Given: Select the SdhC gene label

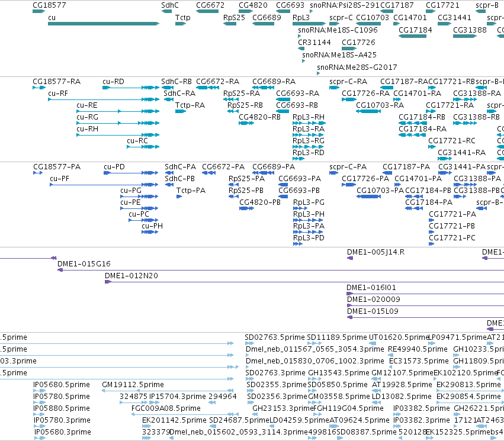Looking at the screenshot, I should click(x=170, y=5).
